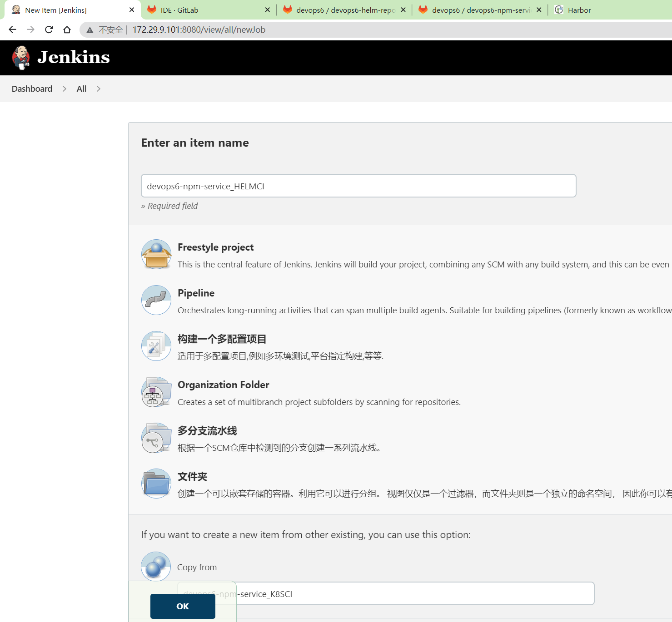Click the GitLab favicon on IDE tab
The image size is (672, 622).
pyautogui.click(x=152, y=10)
